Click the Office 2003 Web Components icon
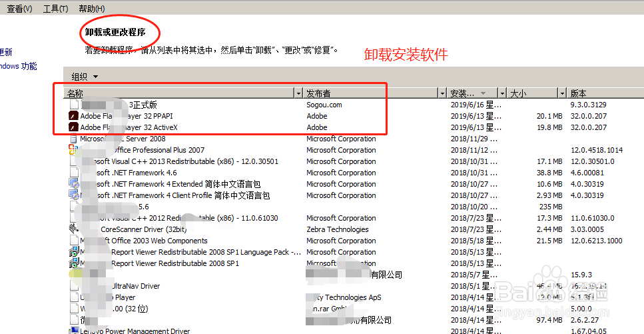The height and width of the screenshot is (334, 644). pos(73,240)
